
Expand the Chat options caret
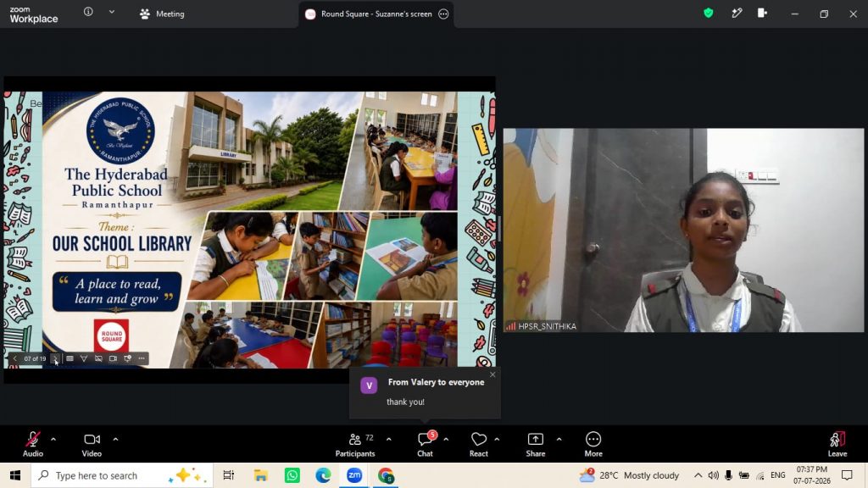(446, 440)
